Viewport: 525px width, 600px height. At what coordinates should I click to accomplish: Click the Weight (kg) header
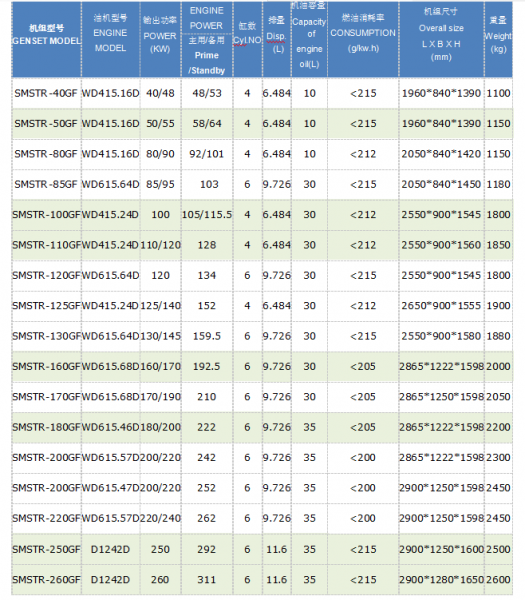pyautogui.click(x=498, y=40)
